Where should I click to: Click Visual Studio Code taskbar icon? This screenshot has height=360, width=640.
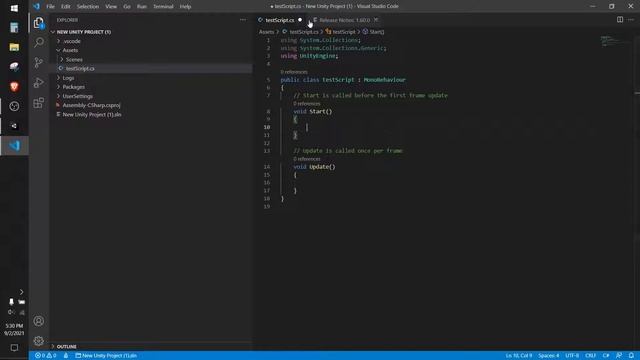pos(14,146)
